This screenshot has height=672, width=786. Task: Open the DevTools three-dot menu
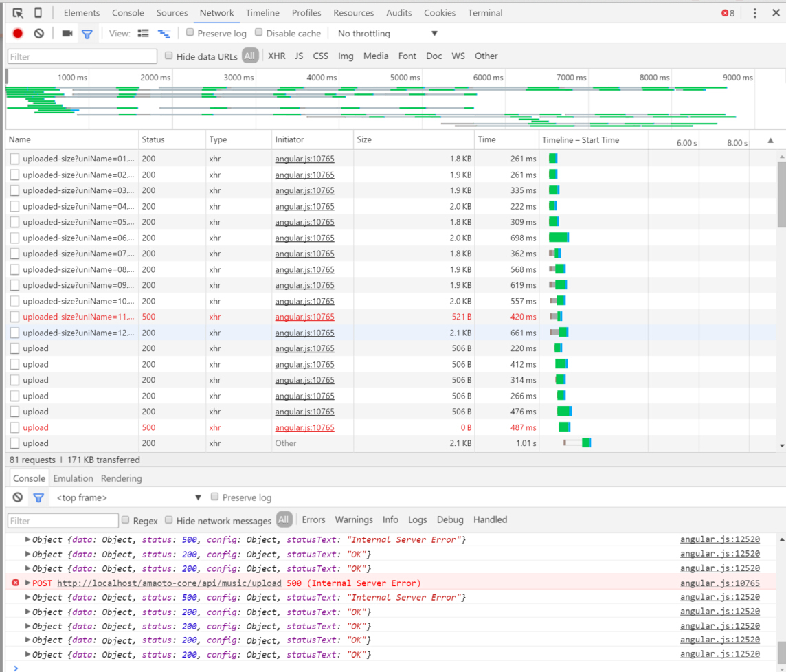pyautogui.click(x=754, y=13)
